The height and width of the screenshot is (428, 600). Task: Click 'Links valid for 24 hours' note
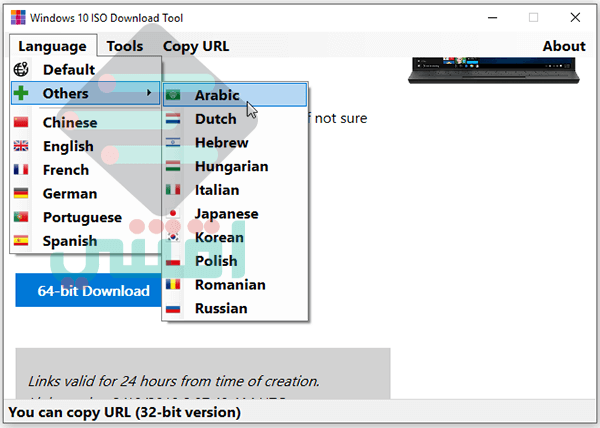click(x=174, y=381)
